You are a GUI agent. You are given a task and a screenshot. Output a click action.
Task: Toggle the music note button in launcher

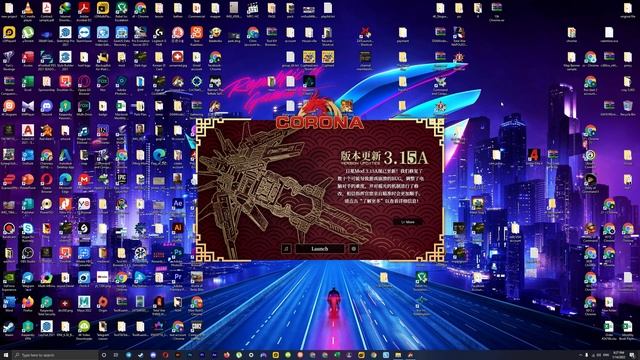(x=287, y=249)
